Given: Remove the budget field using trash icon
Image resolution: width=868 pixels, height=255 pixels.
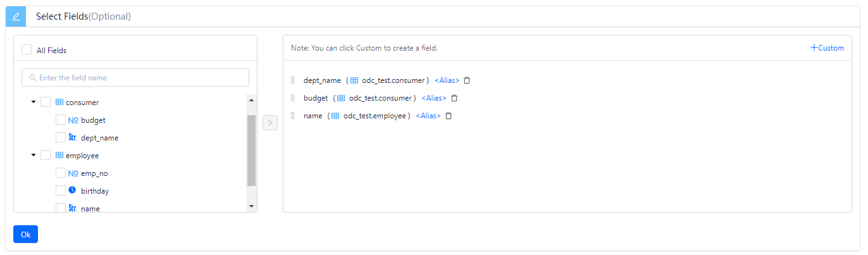Looking at the screenshot, I should coord(454,98).
